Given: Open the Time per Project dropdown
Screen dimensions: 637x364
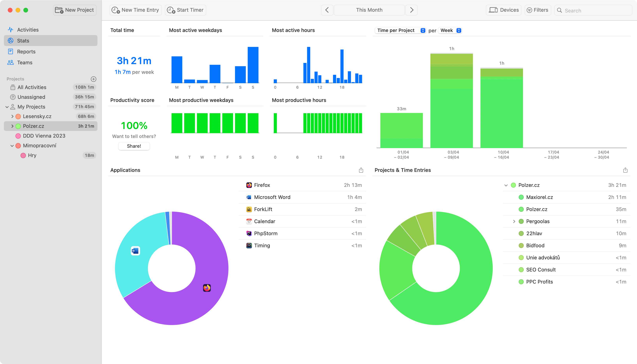Looking at the screenshot, I should [x=400, y=30].
